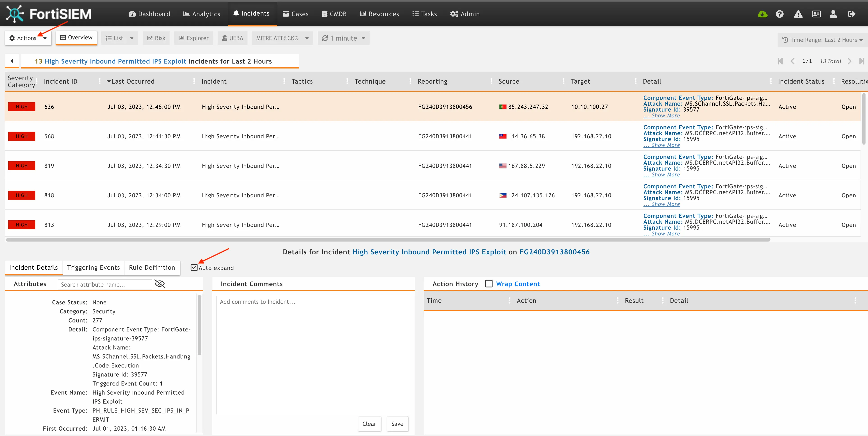Viewport: 868px width, 436px height.
Task: Open the High Severity Inbound Permitted IPS Exploit title link
Action: click(x=115, y=61)
